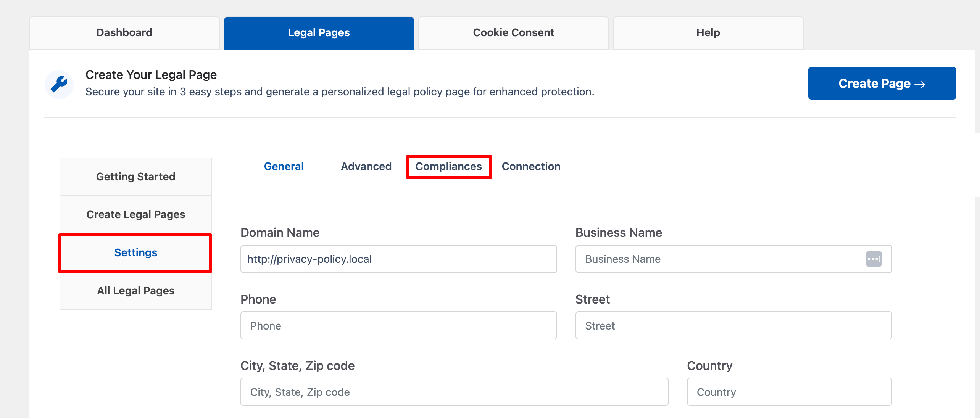Click the autofill icon inside the Business Name field
980x418 pixels.
(x=874, y=259)
